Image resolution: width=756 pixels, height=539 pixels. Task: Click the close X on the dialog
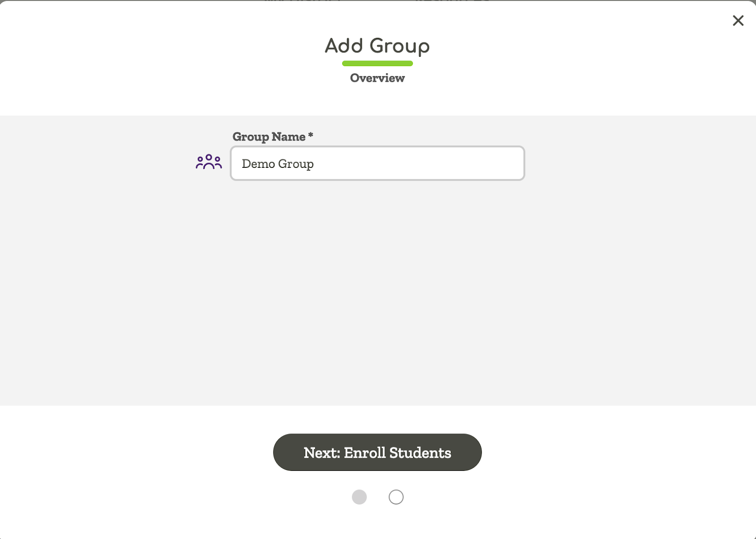coord(738,20)
